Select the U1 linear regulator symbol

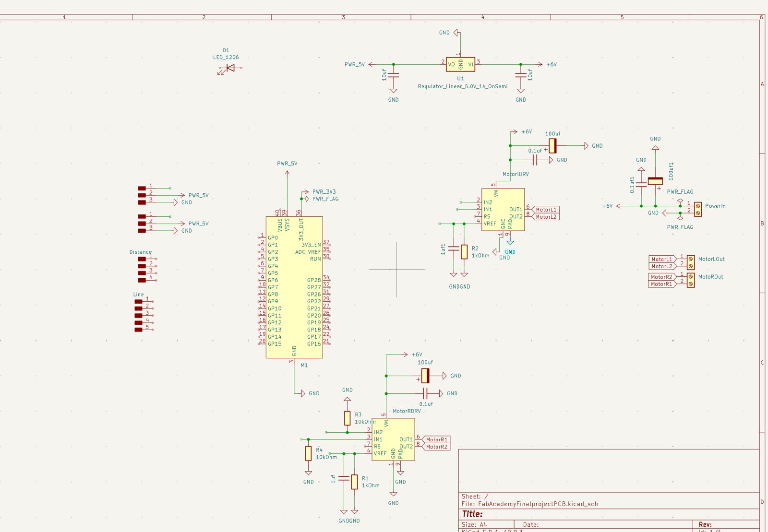click(460, 64)
